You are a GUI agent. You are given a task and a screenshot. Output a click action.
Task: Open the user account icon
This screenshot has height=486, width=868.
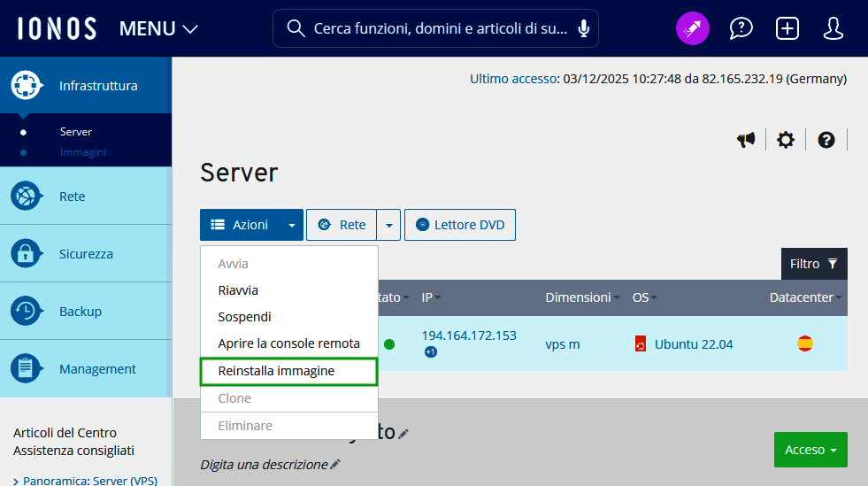click(x=833, y=28)
